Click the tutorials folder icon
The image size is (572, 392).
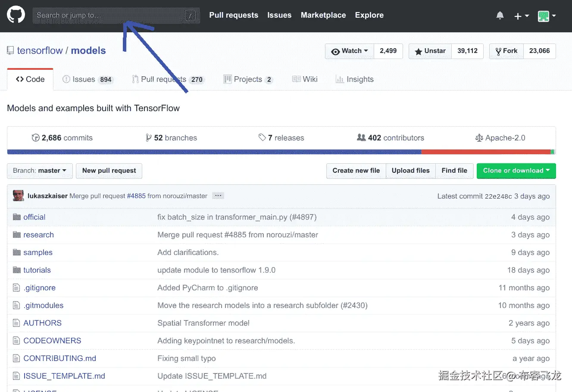tap(17, 270)
